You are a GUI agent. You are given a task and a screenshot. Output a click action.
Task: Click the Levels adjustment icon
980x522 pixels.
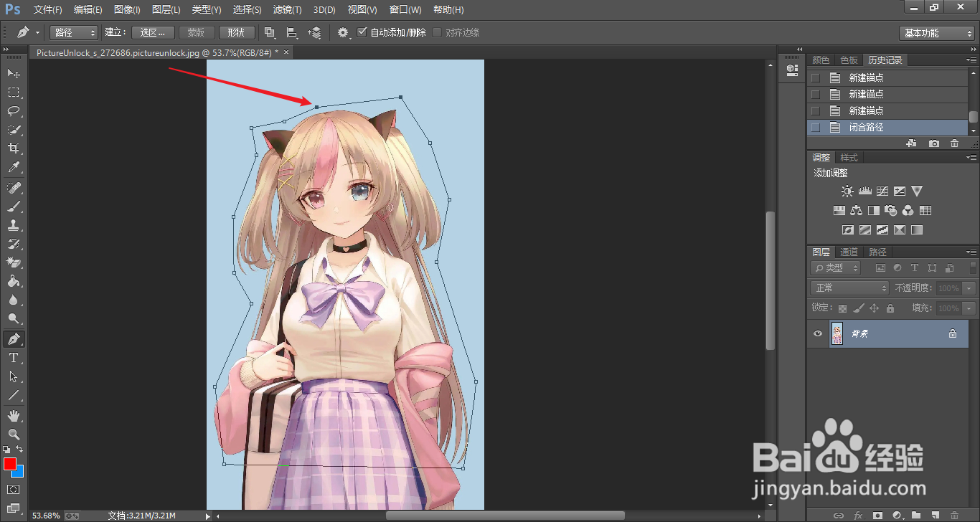pyautogui.click(x=865, y=191)
